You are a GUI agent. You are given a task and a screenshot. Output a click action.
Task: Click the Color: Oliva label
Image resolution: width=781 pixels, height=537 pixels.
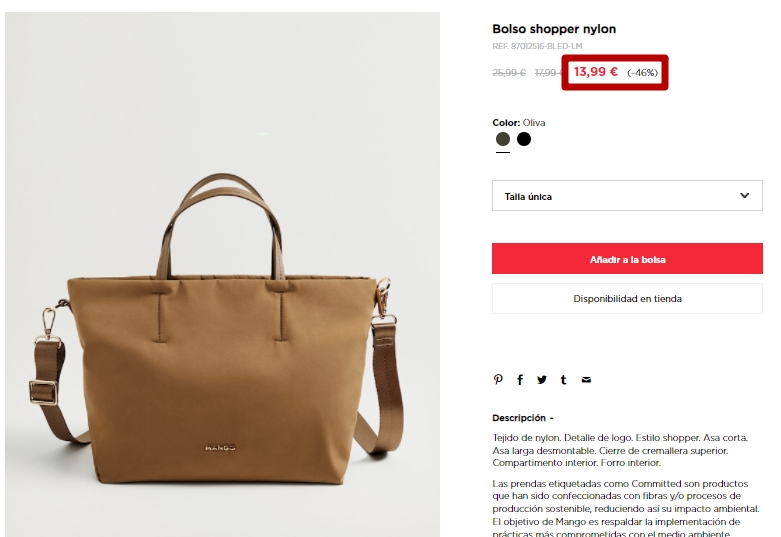(519, 123)
